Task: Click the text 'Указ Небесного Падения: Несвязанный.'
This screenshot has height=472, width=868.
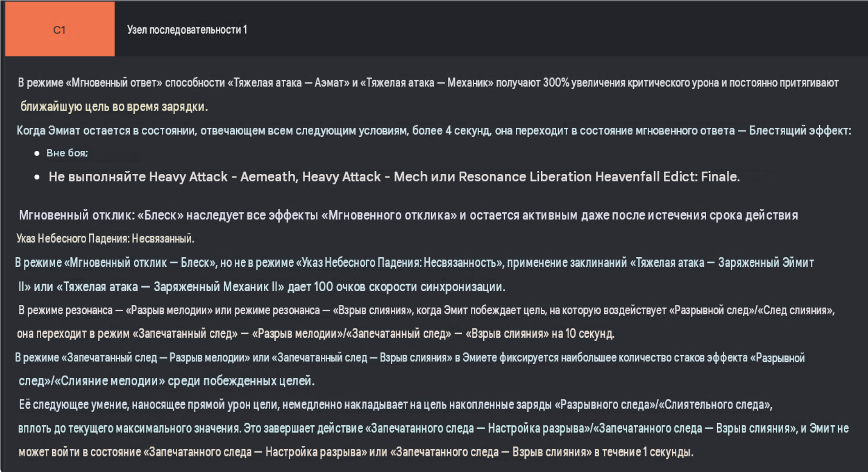Action: [x=106, y=239]
